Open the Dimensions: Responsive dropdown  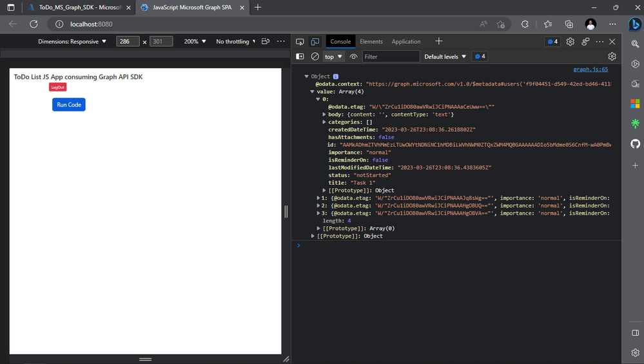tap(72, 41)
